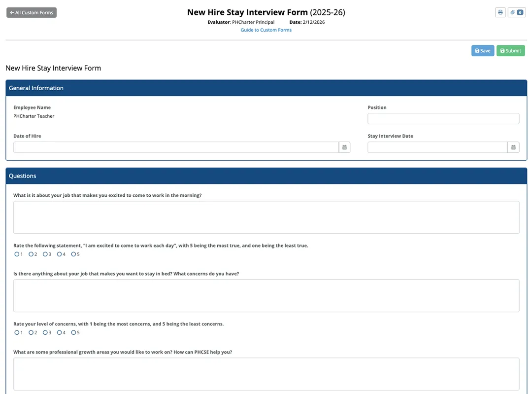Screen dimensions: 532x394
Task: Click the Position input field
Action: pyautogui.click(x=443, y=119)
